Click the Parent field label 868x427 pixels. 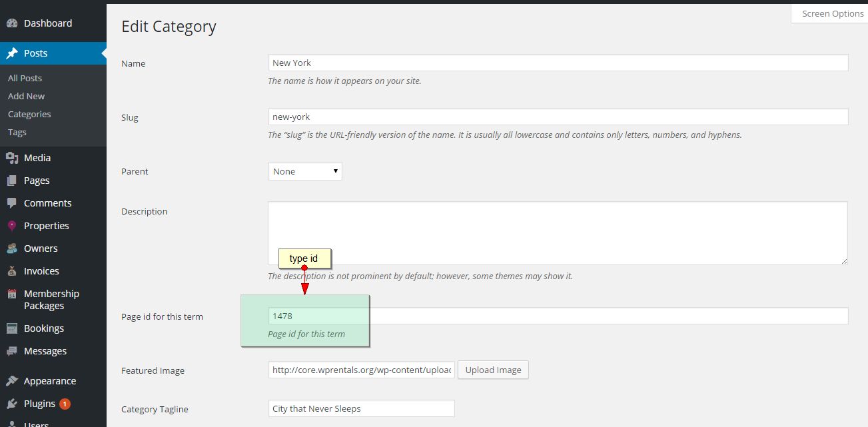[135, 171]
